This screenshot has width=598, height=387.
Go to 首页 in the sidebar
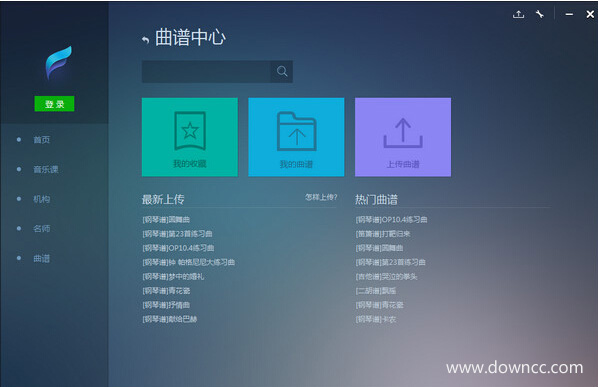coord(42,140)
